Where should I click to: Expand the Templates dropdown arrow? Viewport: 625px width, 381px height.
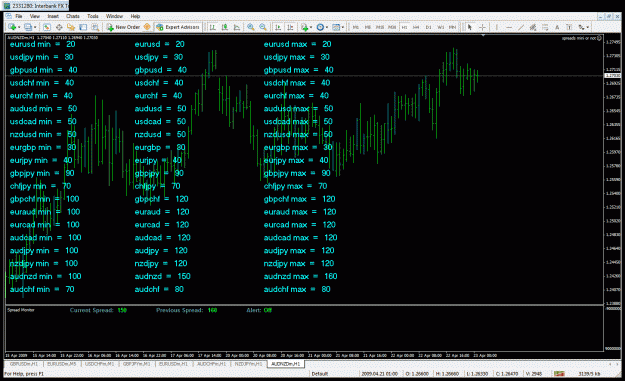point(343,27)
